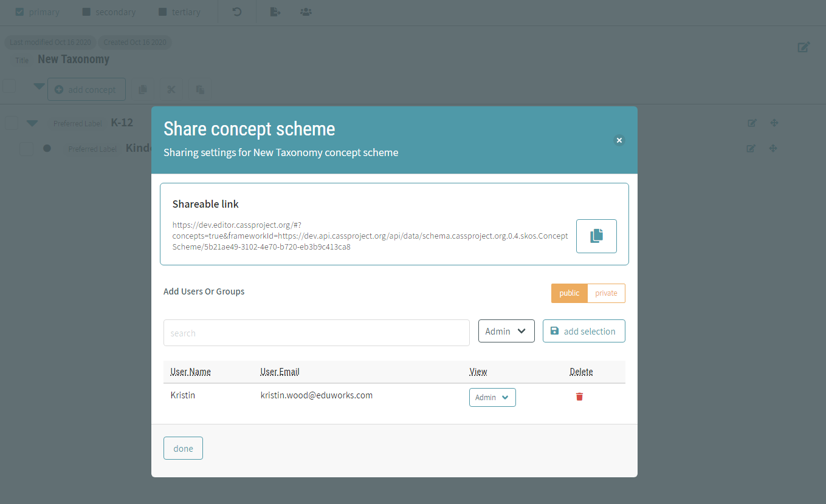The height and width of the screenshot is (504, 826).
Task: Check the K-12 row checkbox
Action: click(12, 123)
